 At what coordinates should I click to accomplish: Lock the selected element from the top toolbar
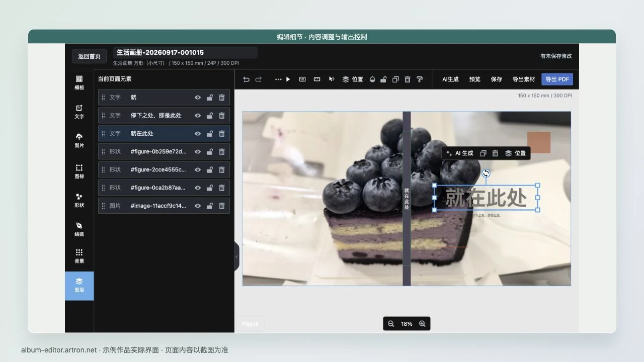tap(383, 79)
